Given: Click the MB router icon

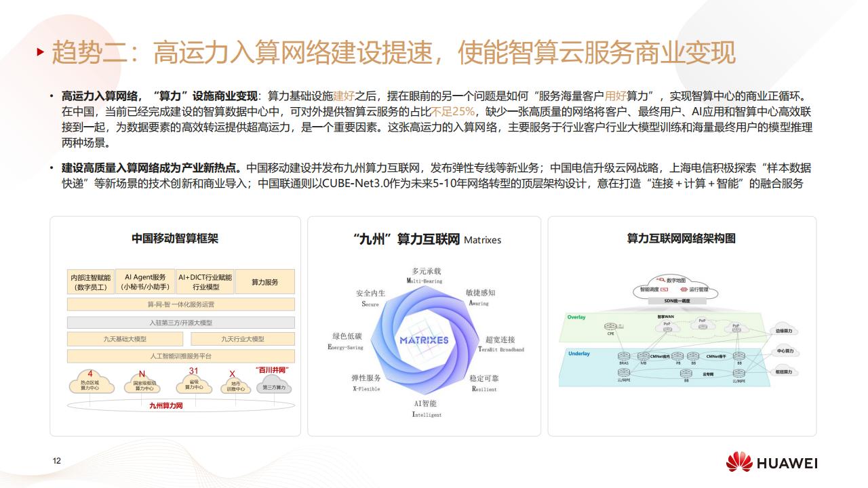Looking at the screenshot, I should point(644,356).
